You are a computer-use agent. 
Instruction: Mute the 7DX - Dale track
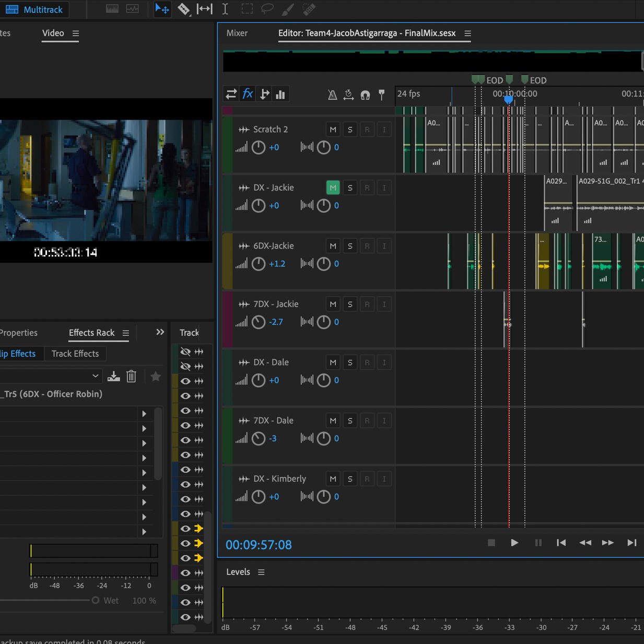pyautogui.click(x=333, y=420)
